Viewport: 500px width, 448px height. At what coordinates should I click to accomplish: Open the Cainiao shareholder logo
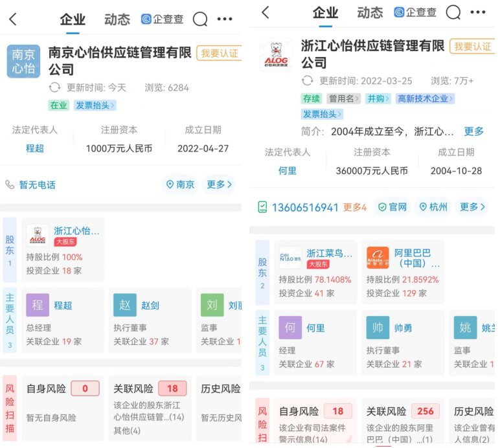290,258
